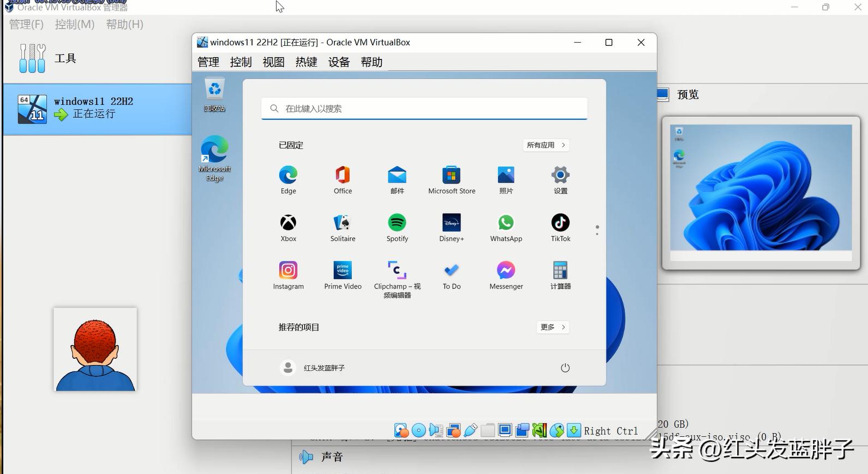This screenshot has width=868, height=474.
Task: Open Clipchamp video editor
Action: coord(397,279)
